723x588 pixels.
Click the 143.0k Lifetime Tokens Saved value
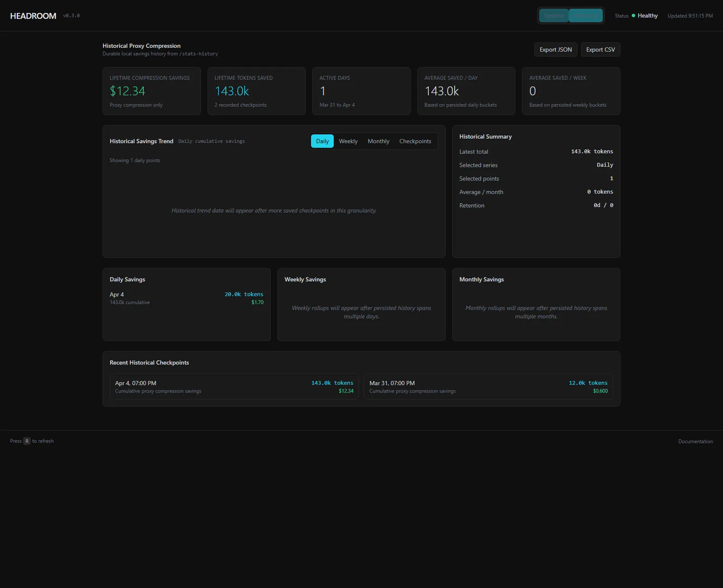(x=232, y=91)
